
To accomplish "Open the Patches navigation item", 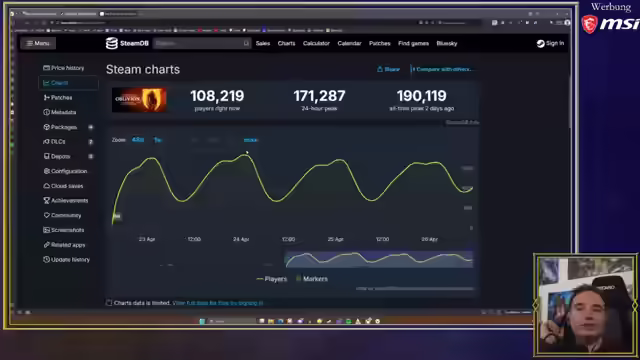I will tap(380, 43).
